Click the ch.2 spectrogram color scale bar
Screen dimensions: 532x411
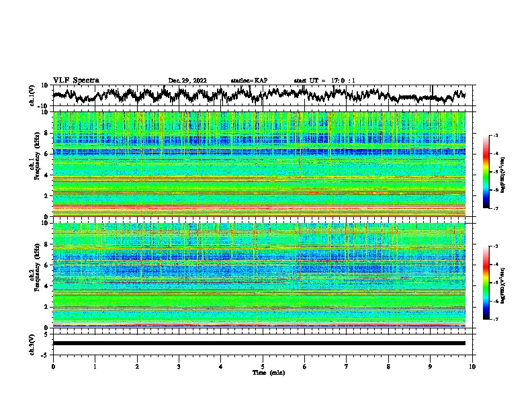[x=486, y=283]
